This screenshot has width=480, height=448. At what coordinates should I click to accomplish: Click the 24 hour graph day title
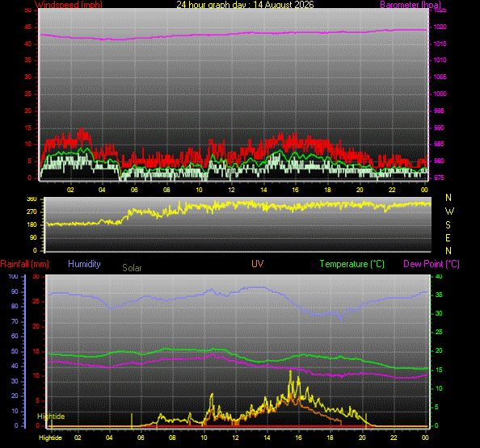coord(245,4)
